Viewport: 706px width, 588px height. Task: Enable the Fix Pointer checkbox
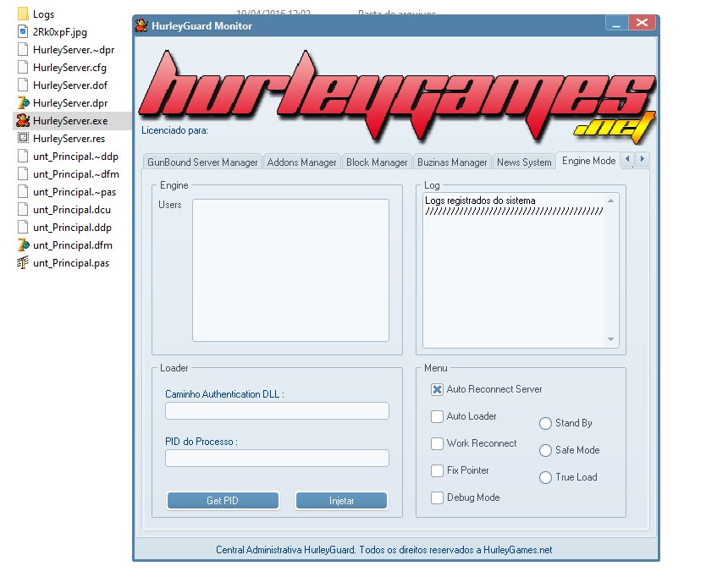click(x=437, y=470)
